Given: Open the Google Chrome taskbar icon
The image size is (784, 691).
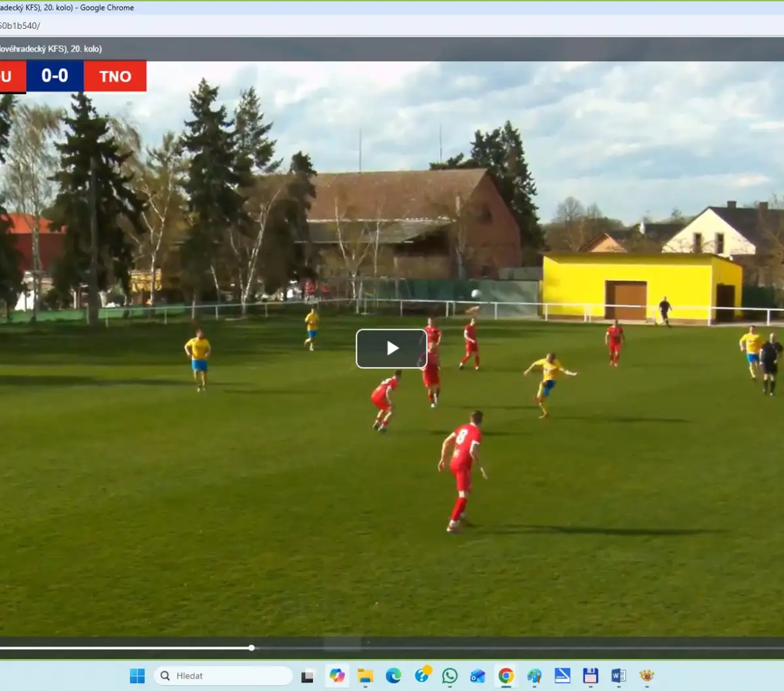Looking at the screenshot, I should pos(506,675).
